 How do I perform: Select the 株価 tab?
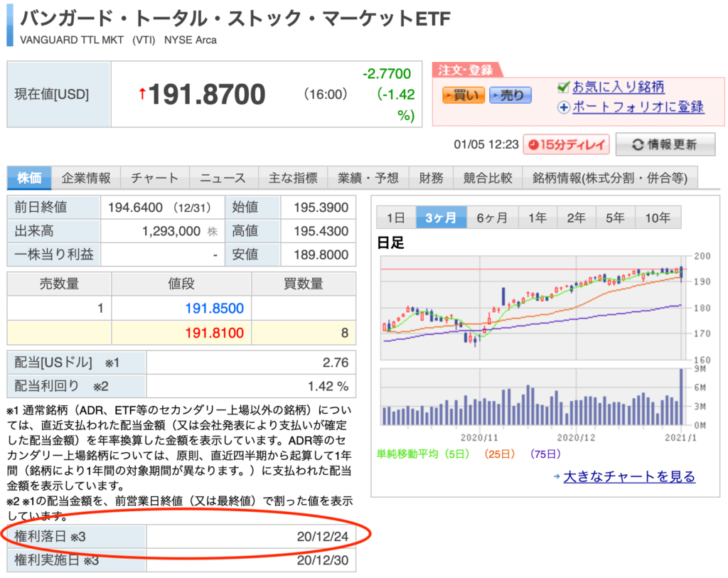[29, 178]
